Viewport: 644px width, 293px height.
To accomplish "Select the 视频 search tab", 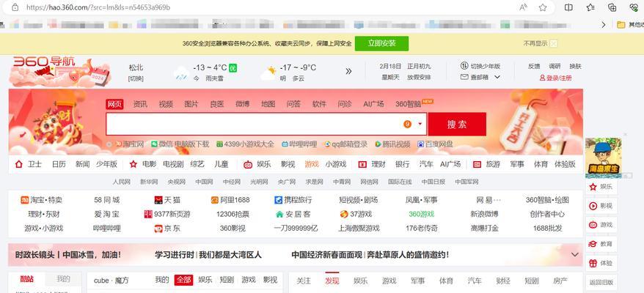I will click(166, 104).
